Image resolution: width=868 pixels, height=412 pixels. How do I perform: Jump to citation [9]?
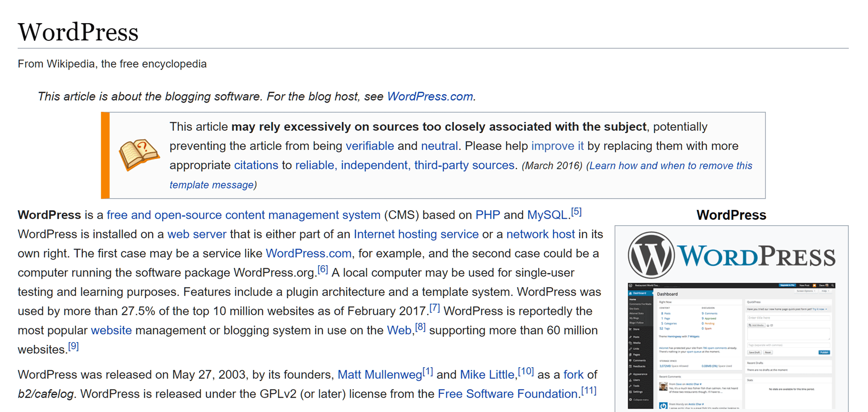[73, 346]
